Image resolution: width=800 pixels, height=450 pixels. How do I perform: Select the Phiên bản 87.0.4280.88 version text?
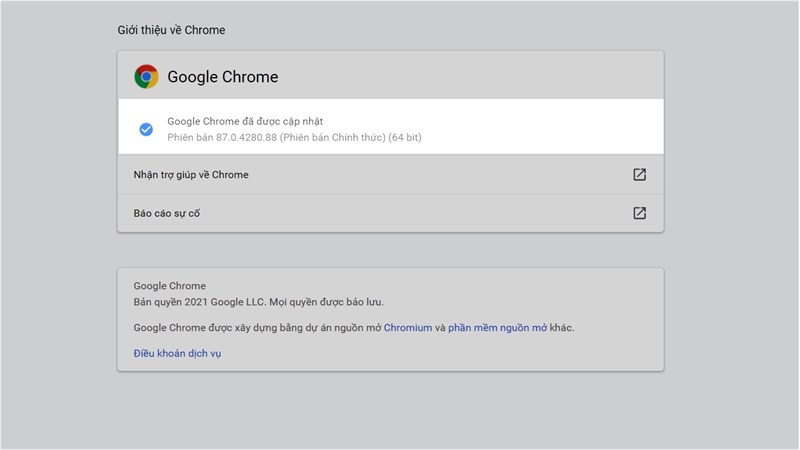(x=294, y=137)
